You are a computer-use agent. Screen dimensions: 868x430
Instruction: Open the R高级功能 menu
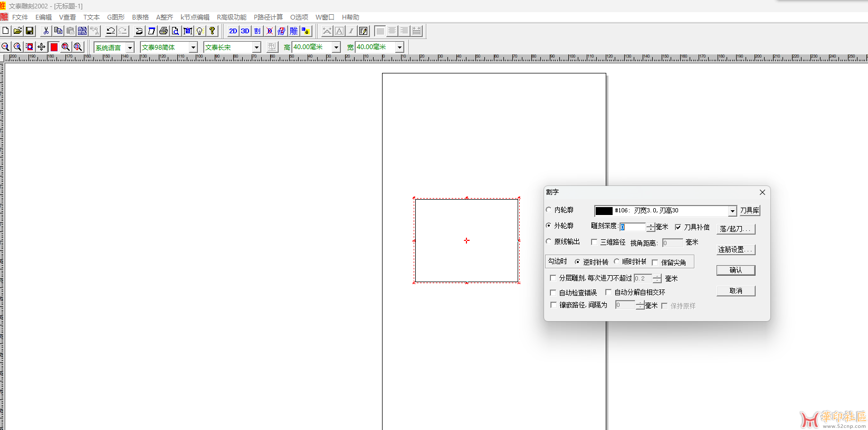[x=232, y=17]
